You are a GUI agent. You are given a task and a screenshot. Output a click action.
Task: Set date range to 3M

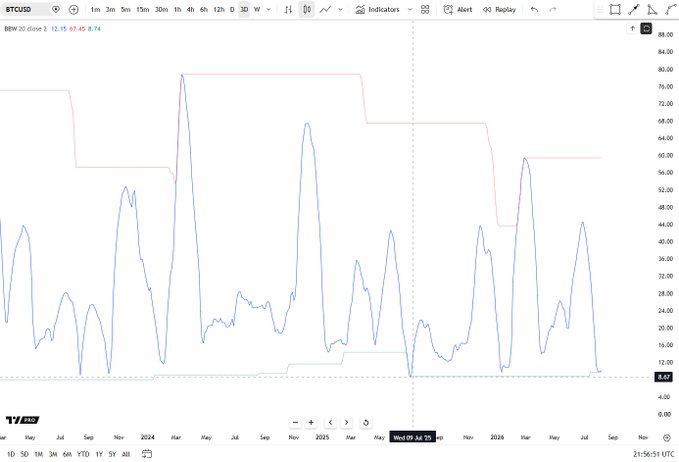pyautogui.click(x=53, y=454)
